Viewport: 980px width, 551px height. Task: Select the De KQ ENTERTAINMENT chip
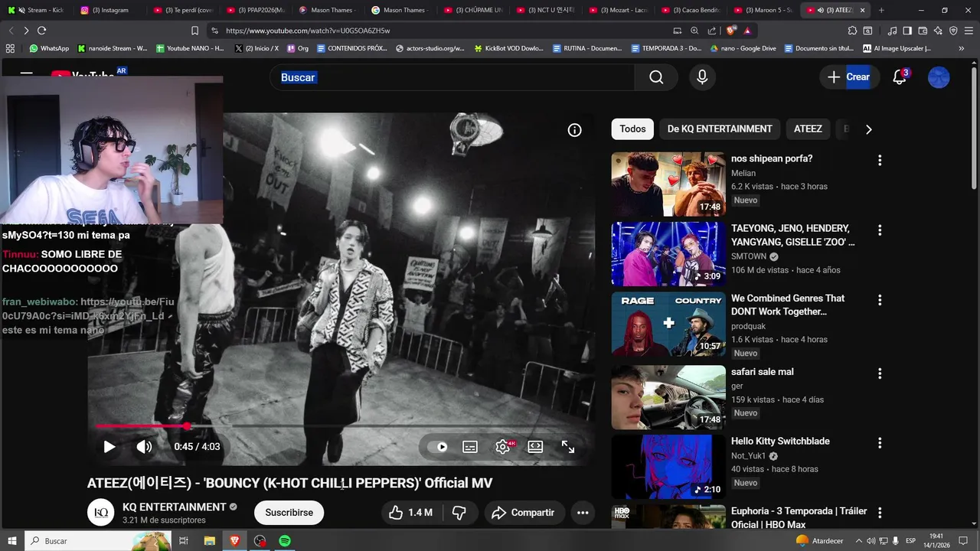pos(720,129)
